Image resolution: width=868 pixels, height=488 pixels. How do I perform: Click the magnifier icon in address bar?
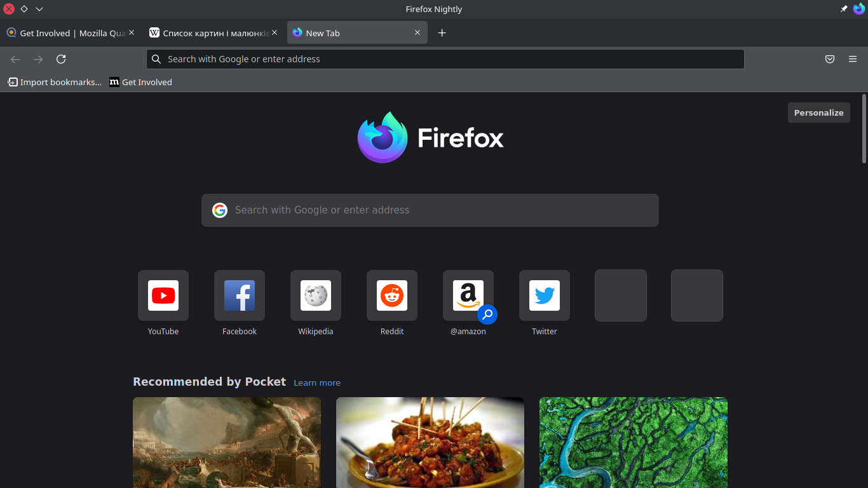click(x=156, y=59)
